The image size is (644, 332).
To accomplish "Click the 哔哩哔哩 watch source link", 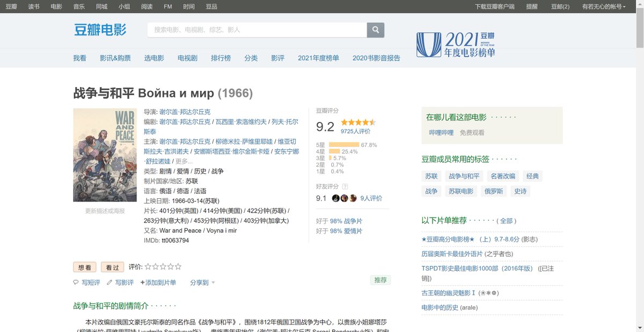I will pos(441,132).
